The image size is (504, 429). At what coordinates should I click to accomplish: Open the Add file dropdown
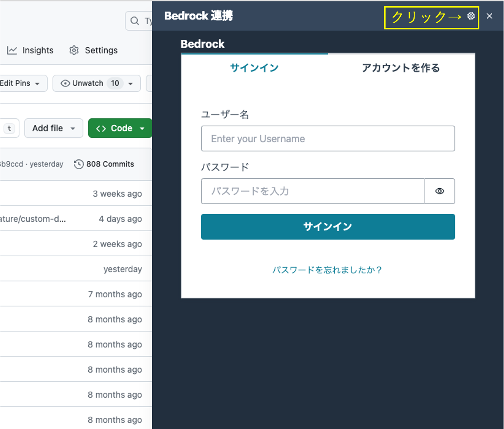tap(54, 128)
